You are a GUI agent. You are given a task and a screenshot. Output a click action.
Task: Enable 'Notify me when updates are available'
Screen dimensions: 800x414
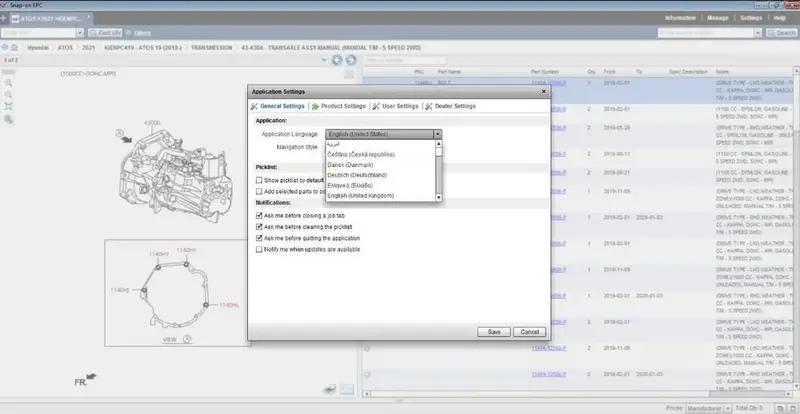(259, 250)
